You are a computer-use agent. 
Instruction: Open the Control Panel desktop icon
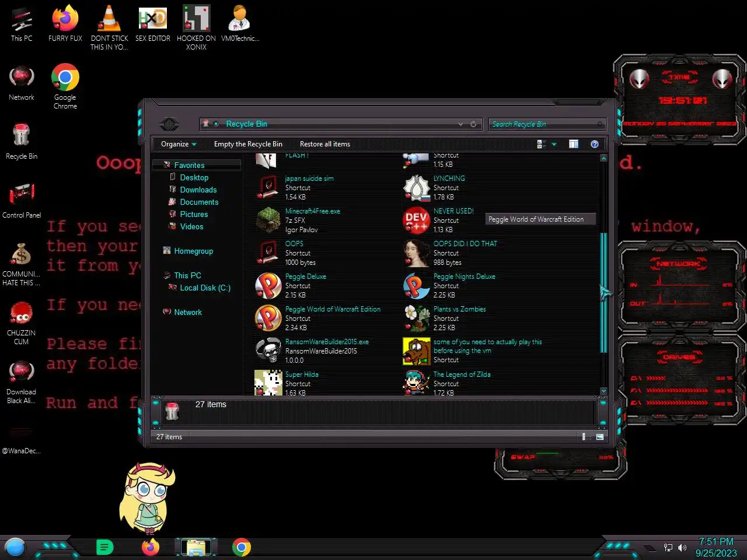(x=22, y=201)
